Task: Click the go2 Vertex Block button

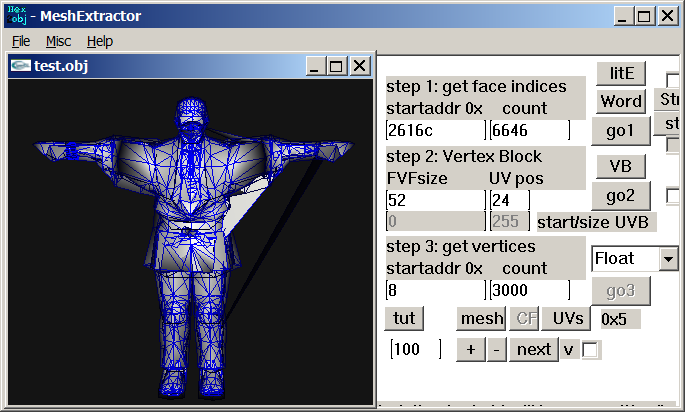Action: pyautogui.click(x=620, y=196)
